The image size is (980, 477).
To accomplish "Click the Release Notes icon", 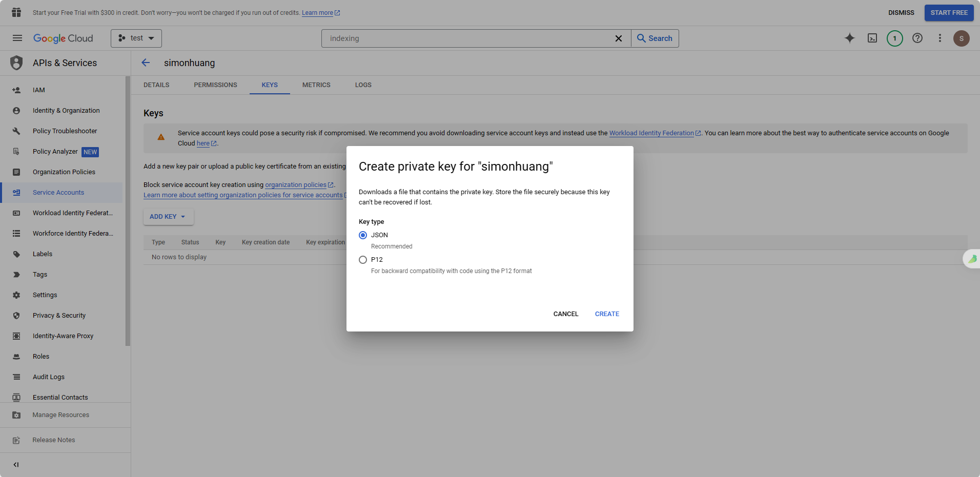I will (16, 440).
